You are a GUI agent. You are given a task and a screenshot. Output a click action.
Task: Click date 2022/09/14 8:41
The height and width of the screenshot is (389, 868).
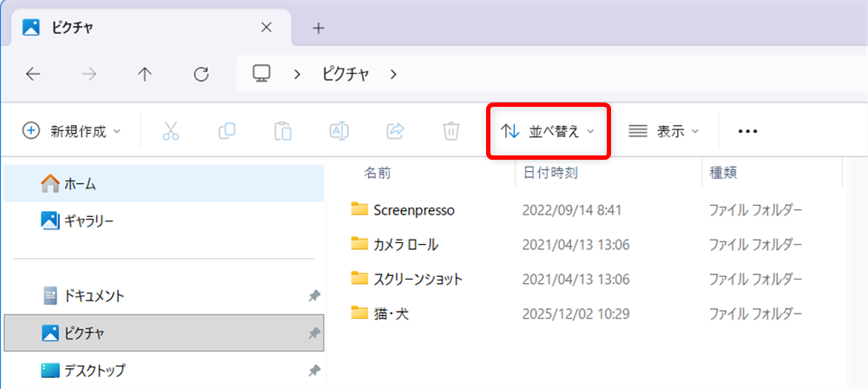tap(572, 210)
